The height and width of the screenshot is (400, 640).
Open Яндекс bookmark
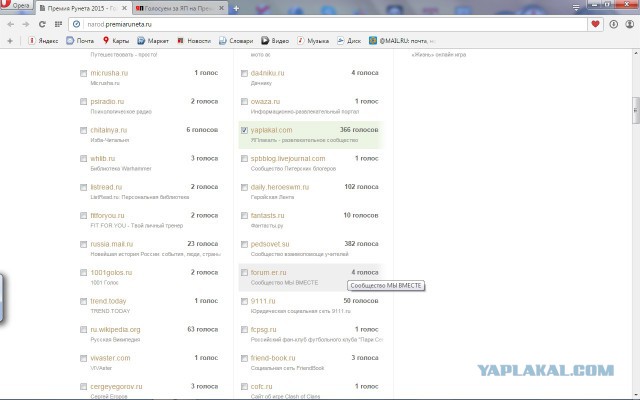43,41
